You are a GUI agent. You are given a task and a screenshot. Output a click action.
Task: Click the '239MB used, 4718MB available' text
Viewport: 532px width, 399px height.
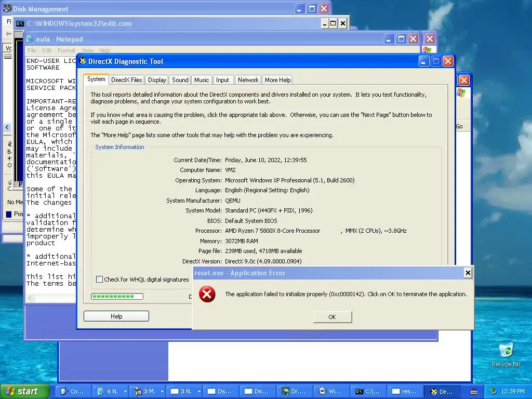coord(263,251)
